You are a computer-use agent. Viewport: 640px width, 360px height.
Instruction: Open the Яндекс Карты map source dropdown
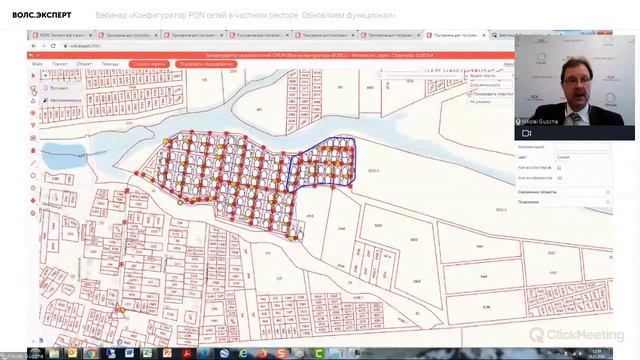click(490, 76)
